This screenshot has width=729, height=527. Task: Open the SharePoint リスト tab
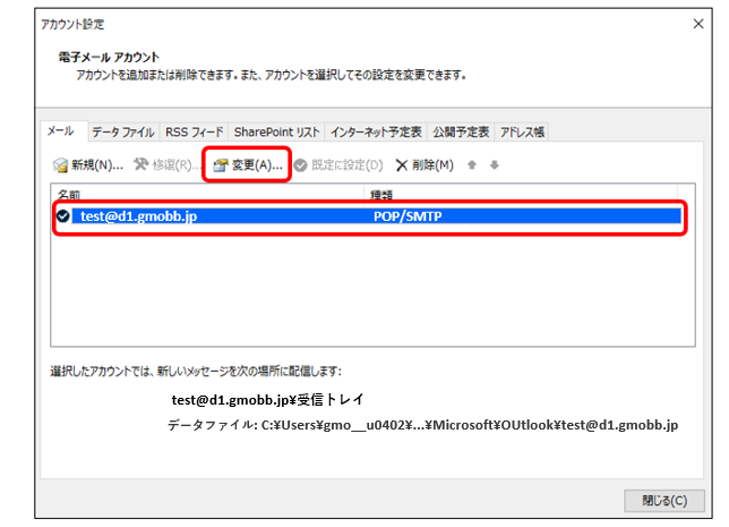277,132
